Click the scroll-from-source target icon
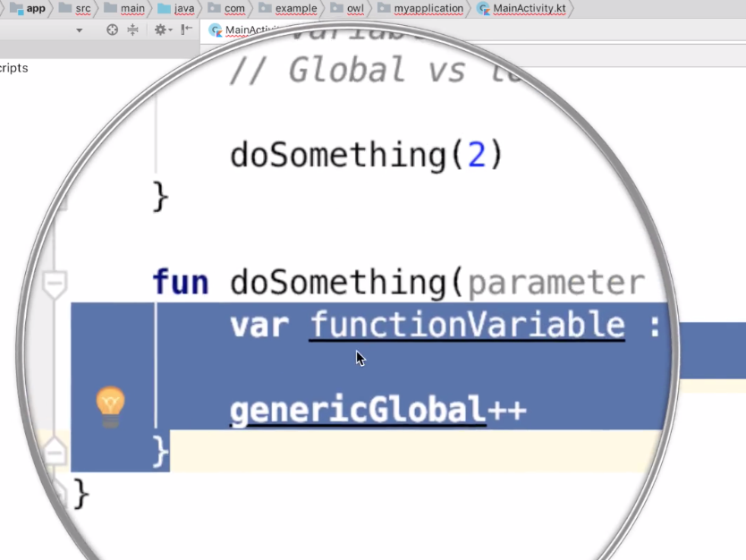The width and height of the screenshot is (746, 560). (x=112, y=30)
